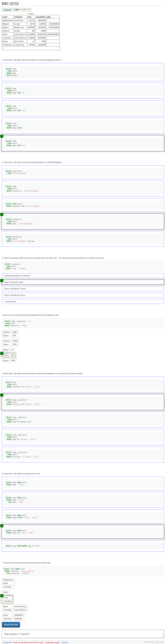Select option 'France' should be France
The height and width of the screenshot is (644, 165).
[83, 295]
